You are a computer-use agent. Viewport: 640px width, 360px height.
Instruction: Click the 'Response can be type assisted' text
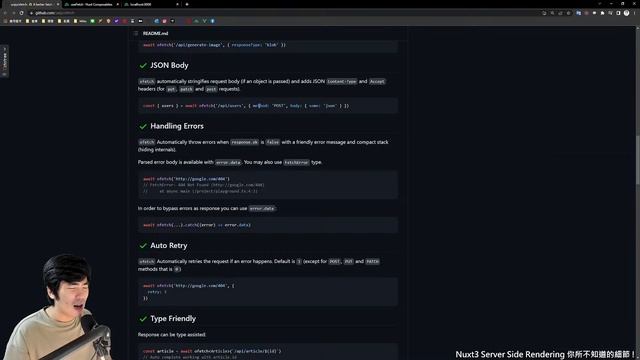tap(172, 335)
